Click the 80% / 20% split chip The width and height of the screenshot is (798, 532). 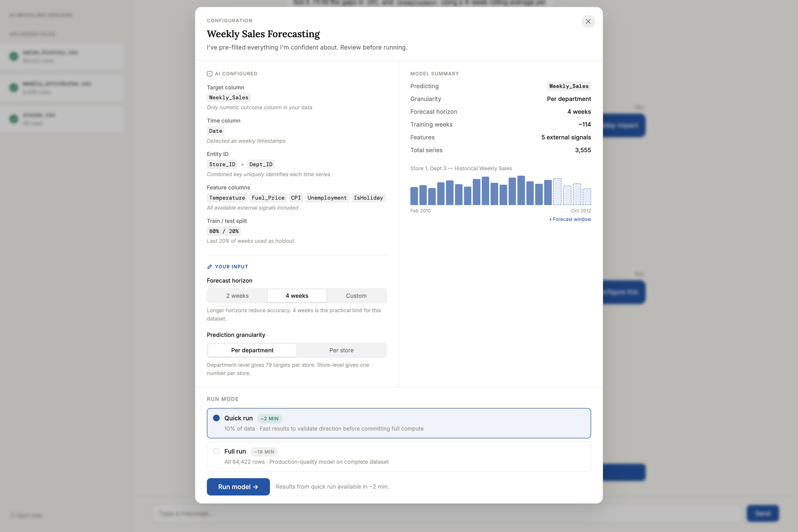pos(224,231)
